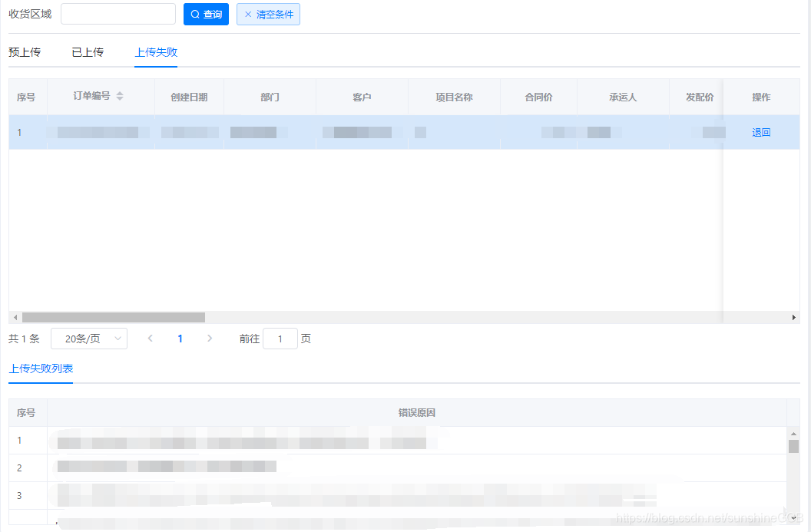Image resolution: width=811 pixels, height=532 pixels.
Task: Click the 清空条件 clear button
Action: click(269, 15)
